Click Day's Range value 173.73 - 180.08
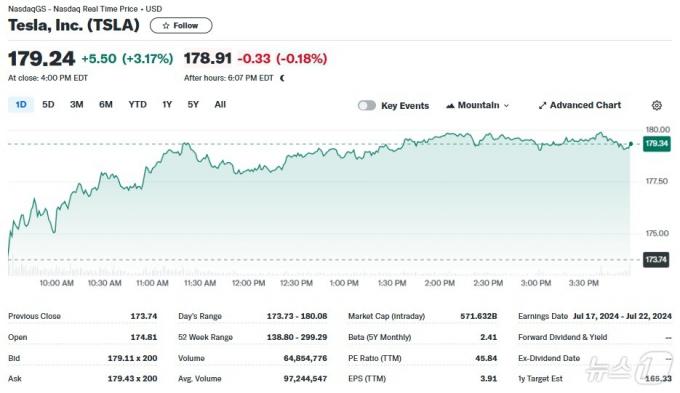Screen dimensions: 680x393 click(x=297, y=316)
